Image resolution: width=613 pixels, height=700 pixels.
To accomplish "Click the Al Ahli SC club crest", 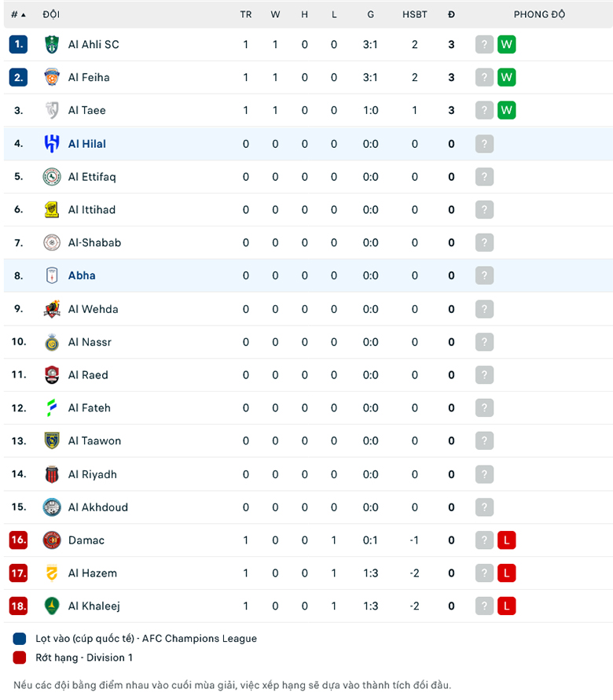I will [x=51, y=45].
